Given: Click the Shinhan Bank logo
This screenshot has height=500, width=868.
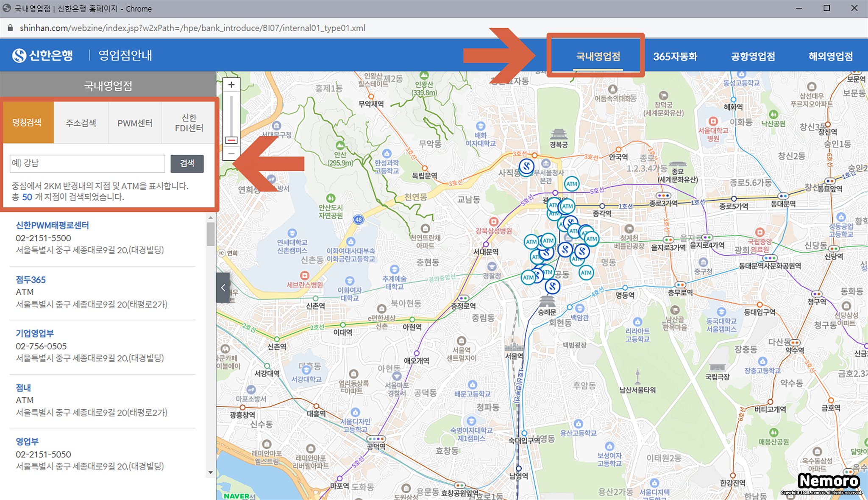Looking at the screenshot, I should click(42, 56).
